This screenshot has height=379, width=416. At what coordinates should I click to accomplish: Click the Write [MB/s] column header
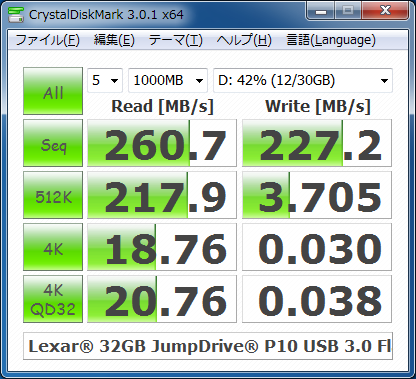tap(318, 107)
